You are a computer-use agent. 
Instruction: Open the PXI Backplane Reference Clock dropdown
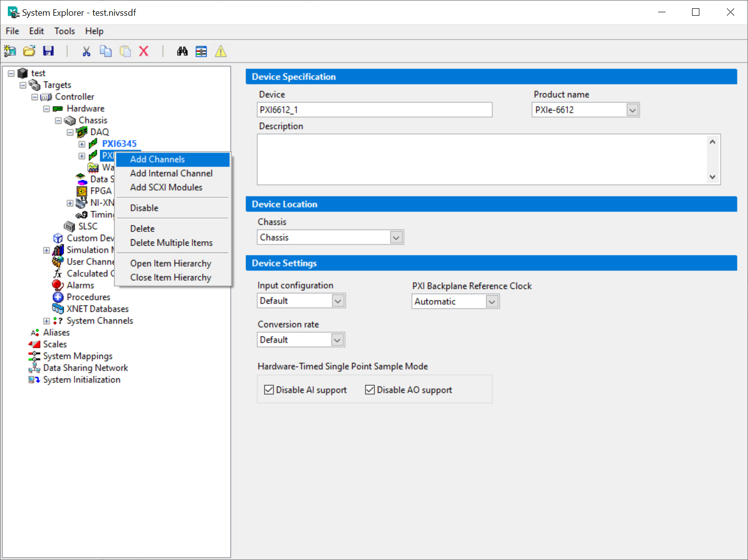point(492,302)
